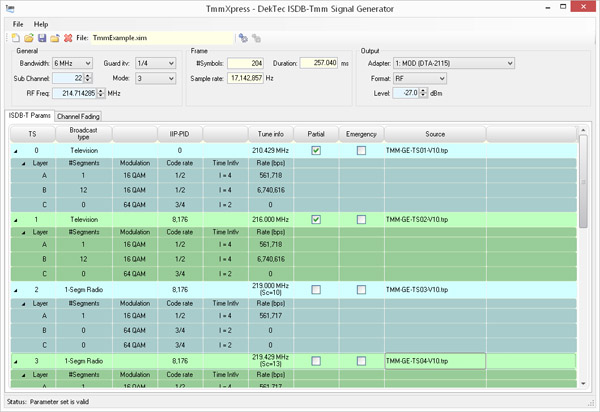Click the source cell TMM-GE-TS01-V10.trp
Image resolution: width=600 pixels, height=412 pixels.
point(435,151)
